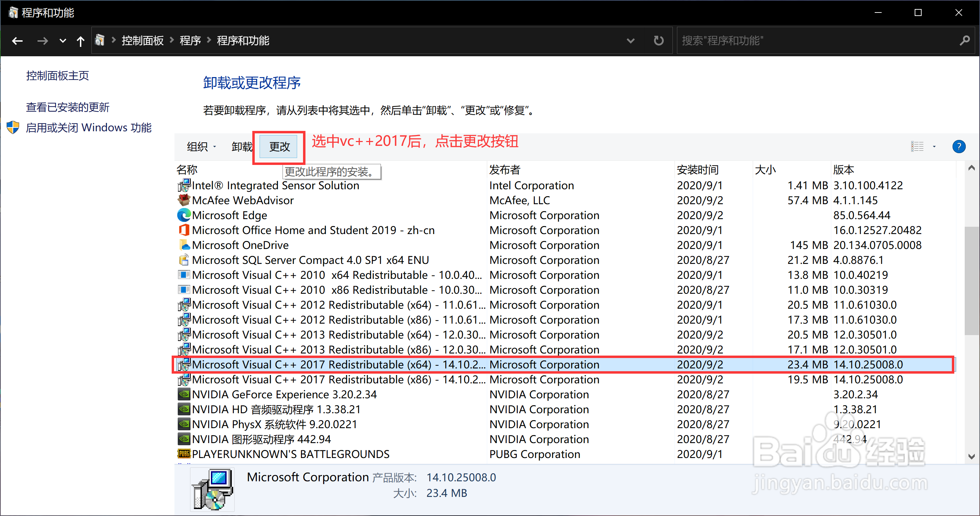Navigate to 程序 in breadcrumb
The height and width of the screenshot is (516, 980).
point(190,40)
